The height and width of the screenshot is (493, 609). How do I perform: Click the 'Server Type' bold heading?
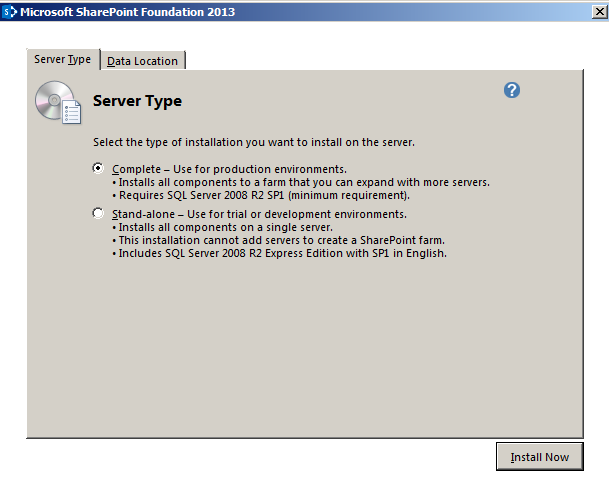(137, 101)
